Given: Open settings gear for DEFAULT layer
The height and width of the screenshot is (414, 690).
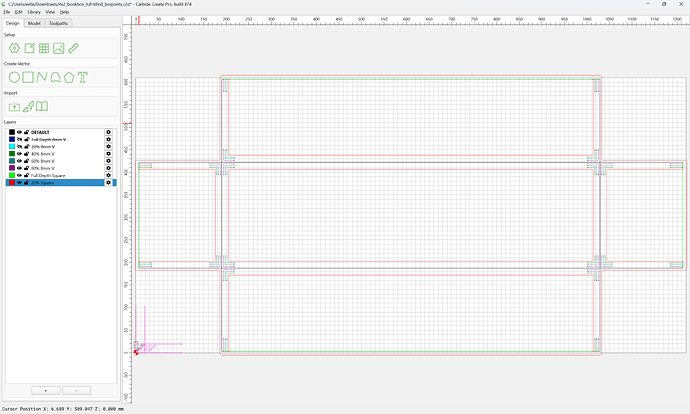Looking at the screenshot, I should point(108,132).
